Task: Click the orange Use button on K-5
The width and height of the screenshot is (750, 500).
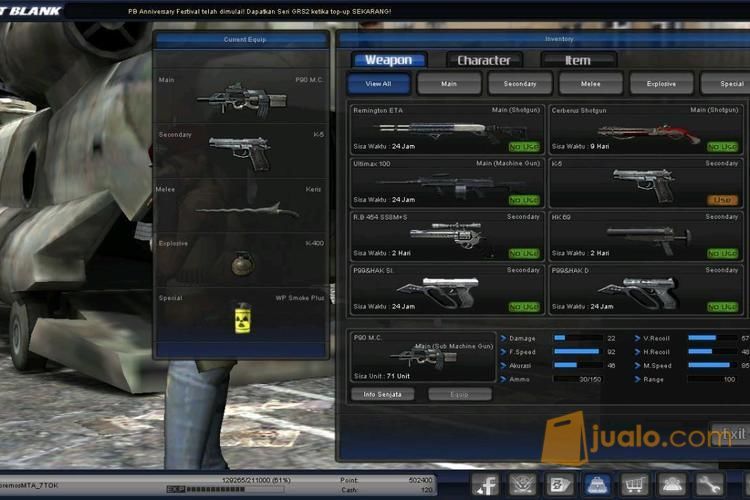Action: (723, 200)
